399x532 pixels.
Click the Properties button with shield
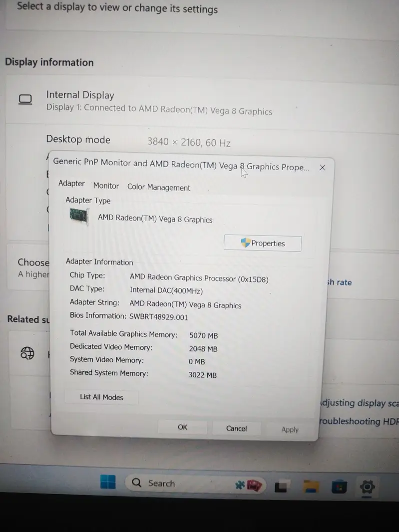click(x=263, y=243)
